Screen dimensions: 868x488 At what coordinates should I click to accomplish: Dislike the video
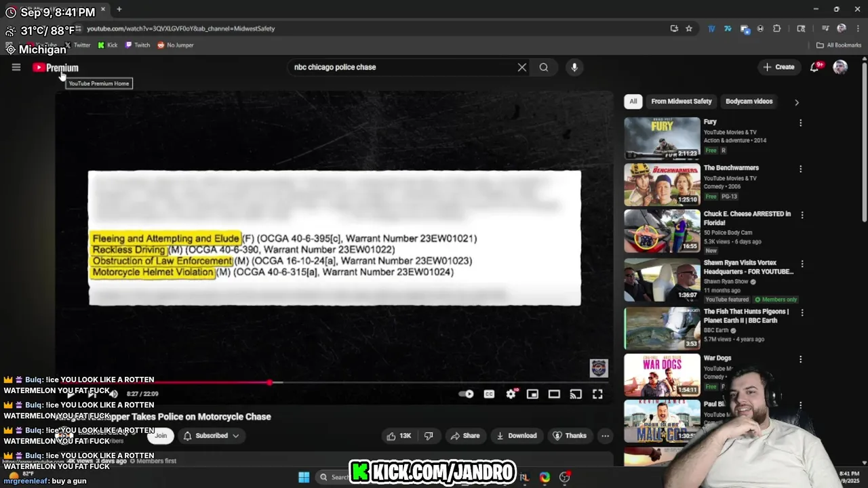pos(429,436)
